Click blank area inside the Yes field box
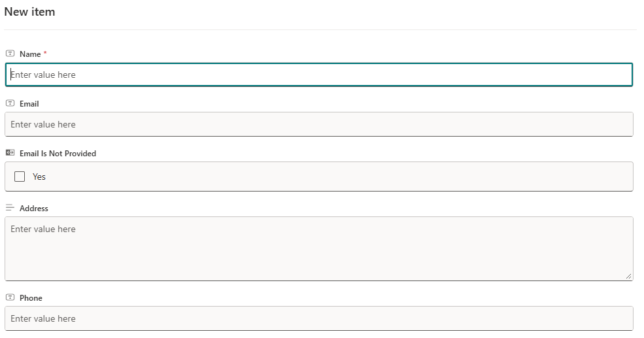 click(327, 177)
